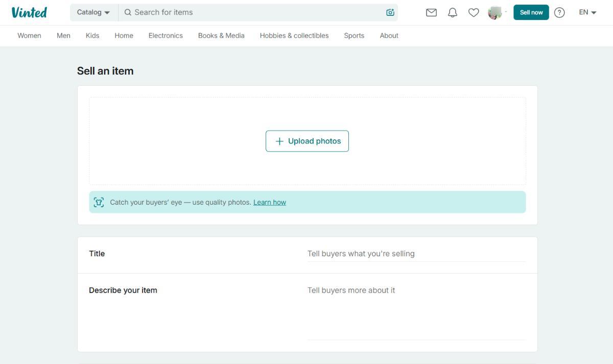Screen dimensions: 613x364
Task: Click into the Title input field
Action: [x=416, y=254]
